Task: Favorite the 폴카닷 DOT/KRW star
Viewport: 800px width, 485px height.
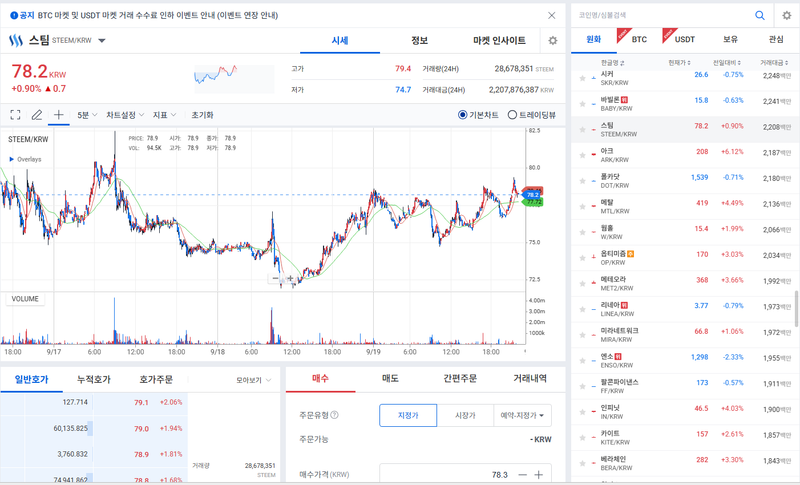Action: click(582, 181)
